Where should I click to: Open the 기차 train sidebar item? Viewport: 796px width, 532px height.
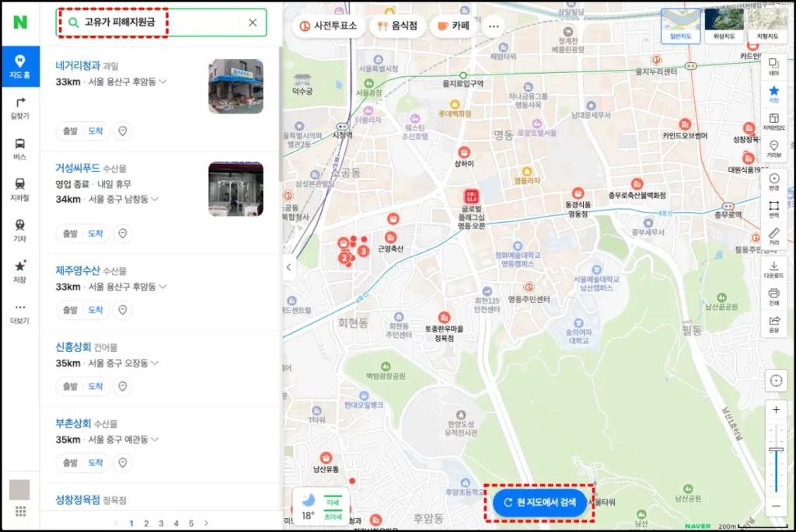(x=19, y=230)
